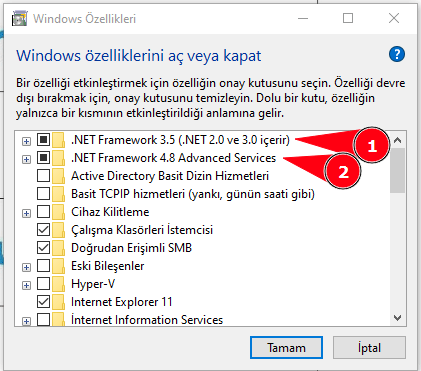Expand Eski Bileşenler tree node

tap(26, 267)
